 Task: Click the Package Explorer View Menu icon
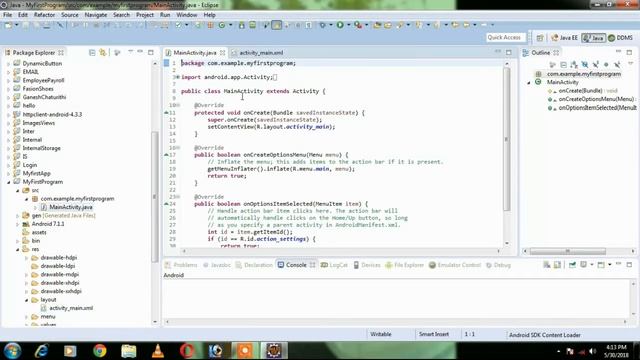pos(130,52)
